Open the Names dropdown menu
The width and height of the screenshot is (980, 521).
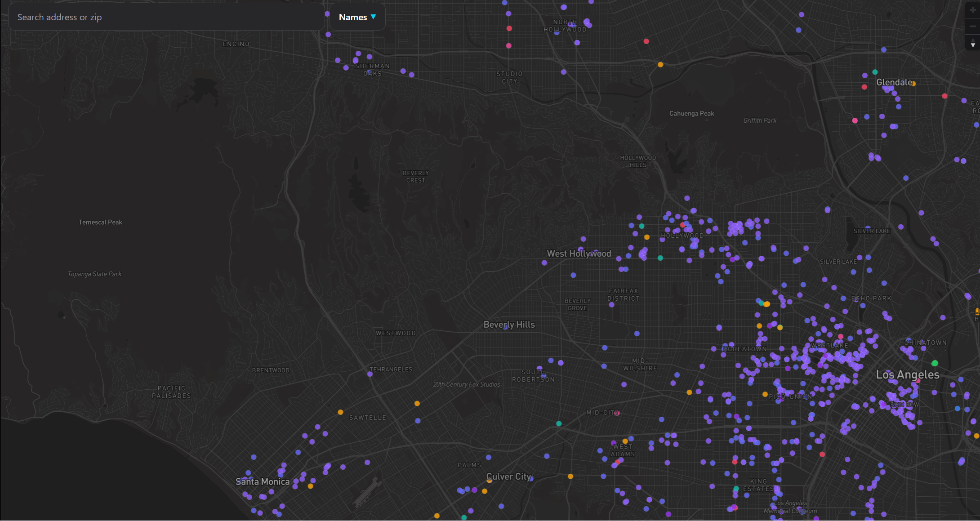click(x=357, y=17)
